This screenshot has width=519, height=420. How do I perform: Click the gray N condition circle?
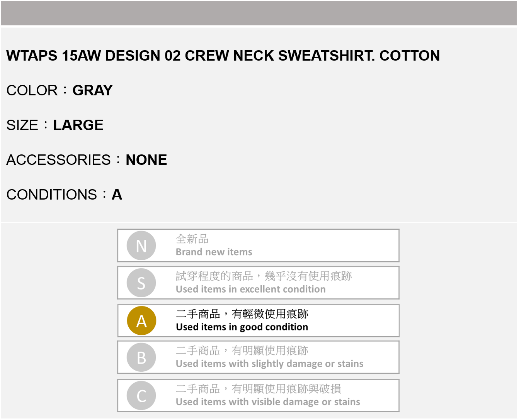141,246
